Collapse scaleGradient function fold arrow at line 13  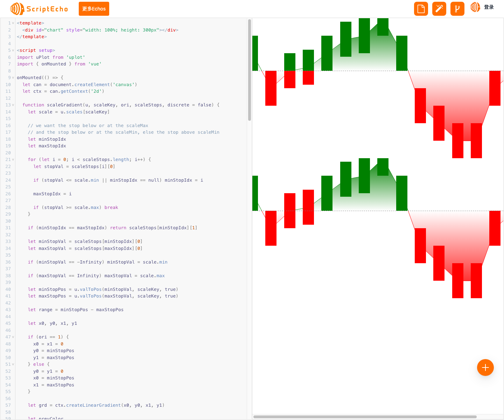13,105
